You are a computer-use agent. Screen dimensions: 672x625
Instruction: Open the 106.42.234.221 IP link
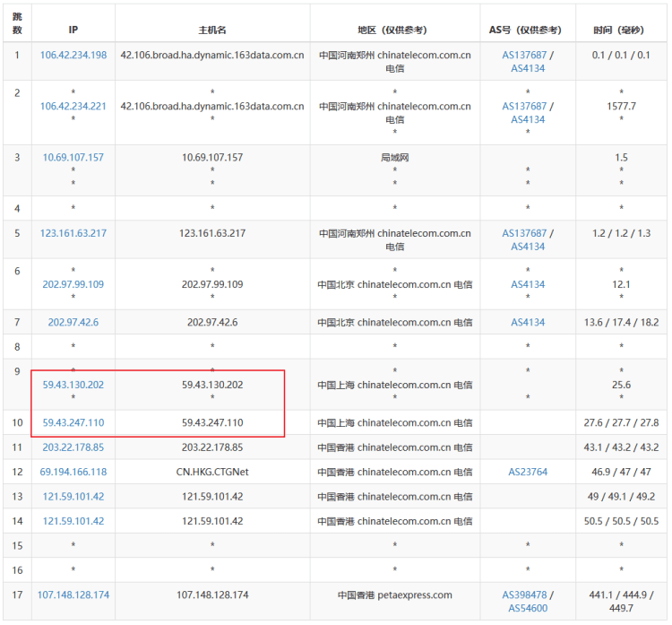coord(73,107)
